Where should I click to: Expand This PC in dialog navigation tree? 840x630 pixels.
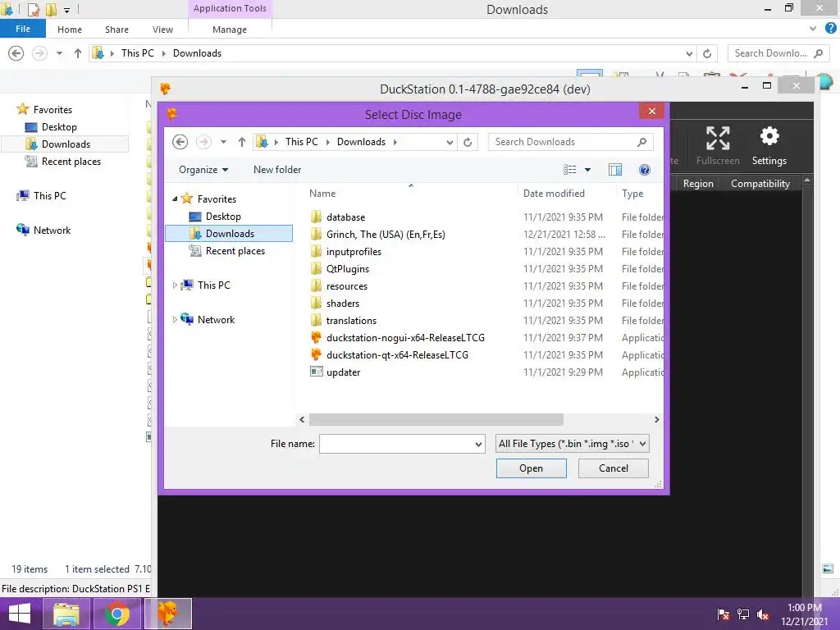pyautogui.click(x=175, y=285)
